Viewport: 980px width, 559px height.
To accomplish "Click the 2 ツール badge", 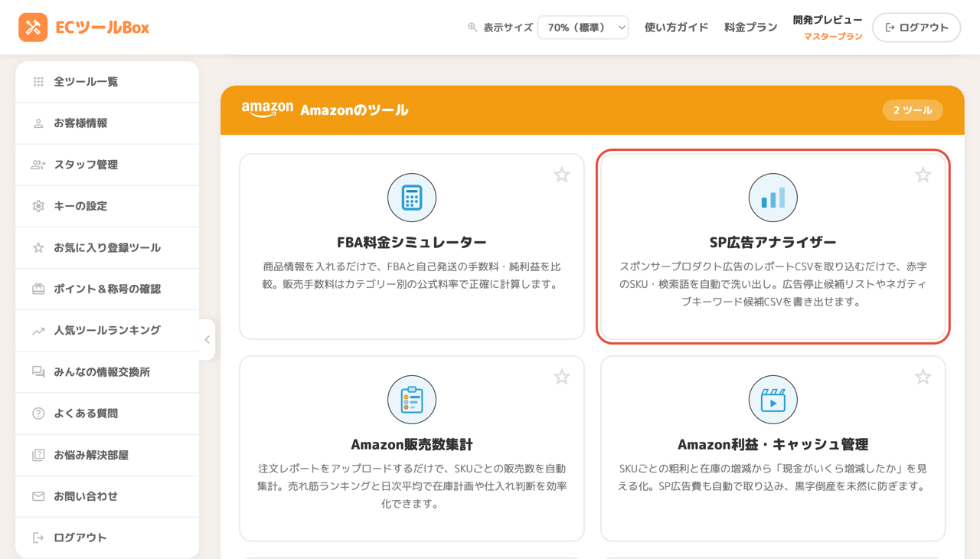I will pyautogui.click(x=913, y=110).
